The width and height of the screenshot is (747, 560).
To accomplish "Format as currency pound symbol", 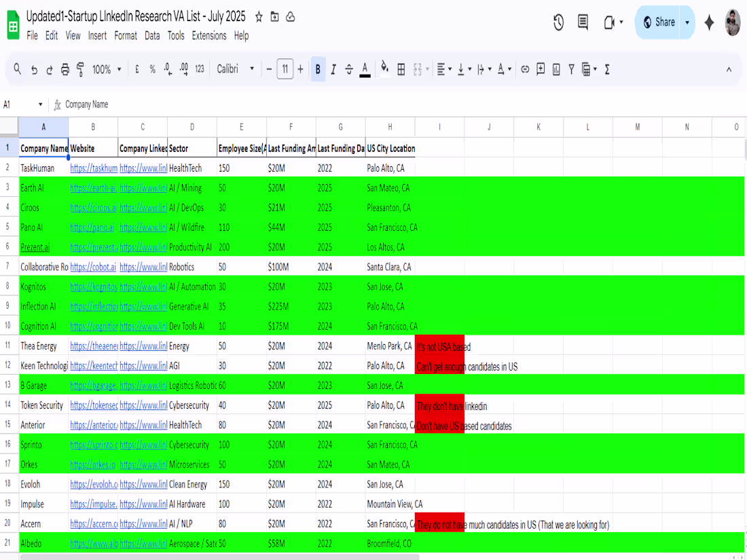I will (x=137, y=69).
